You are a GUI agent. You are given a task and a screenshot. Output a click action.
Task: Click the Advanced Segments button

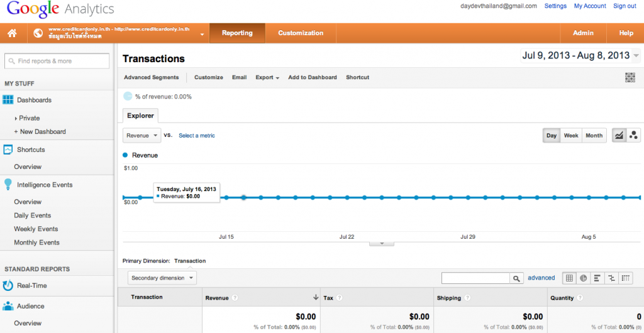152,77
